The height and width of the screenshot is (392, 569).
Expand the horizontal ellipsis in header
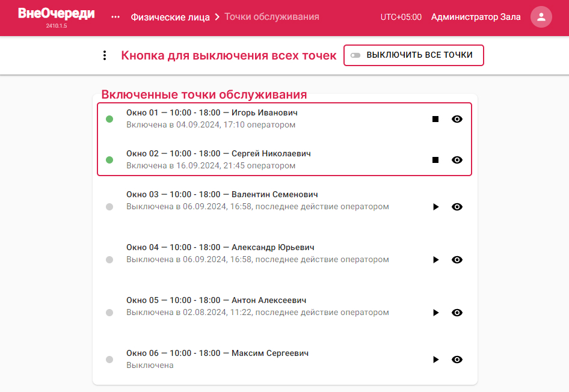click(x=115, y=17)
